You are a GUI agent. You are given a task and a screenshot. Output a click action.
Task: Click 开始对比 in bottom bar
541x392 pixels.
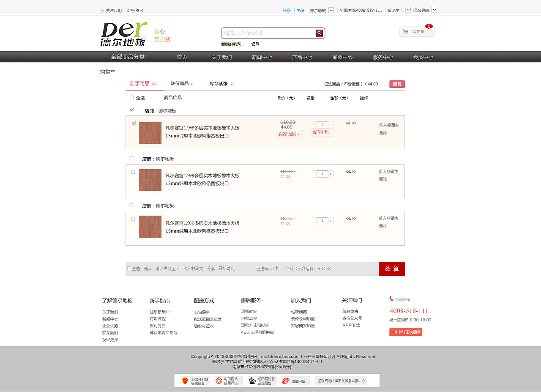pos(227,269)
